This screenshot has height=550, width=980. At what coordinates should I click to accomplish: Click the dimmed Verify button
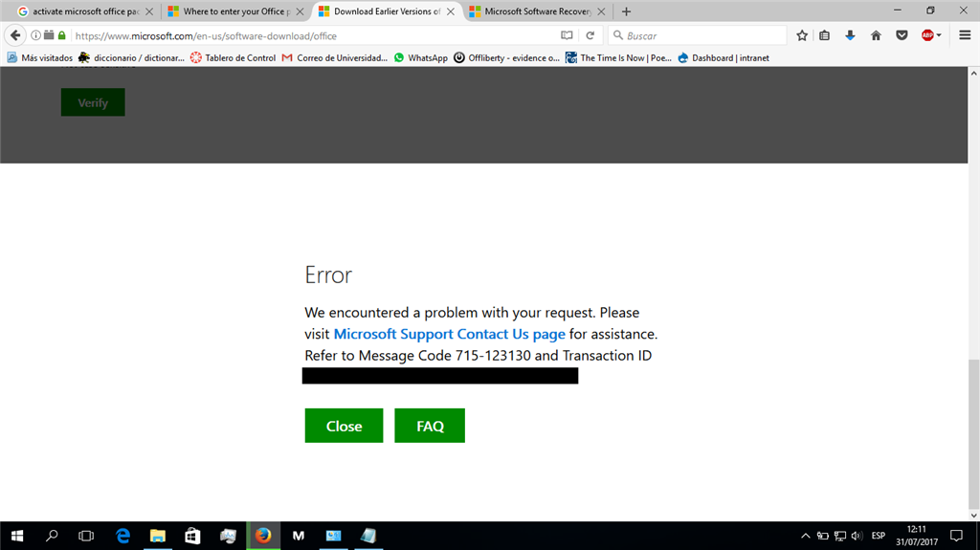[x=93, y=102]
